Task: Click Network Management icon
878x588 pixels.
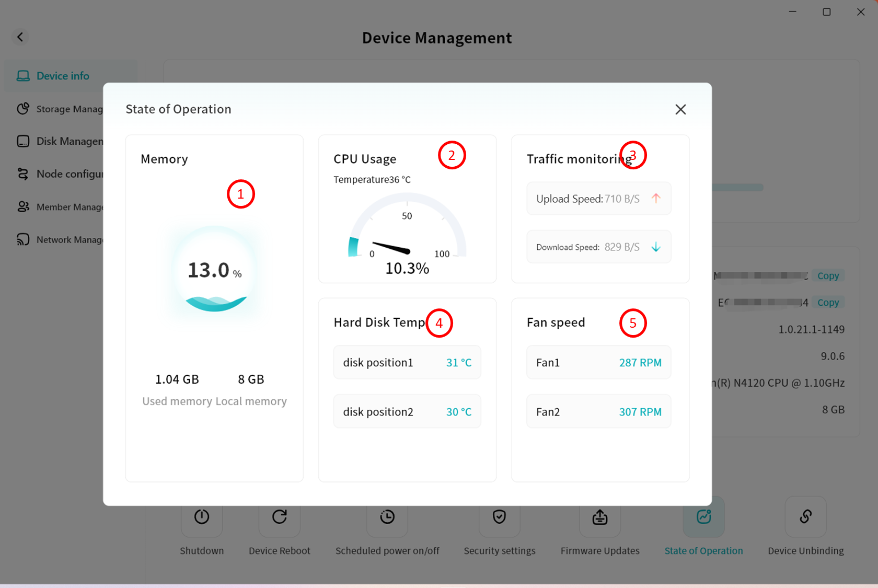Action: [23, 239]
